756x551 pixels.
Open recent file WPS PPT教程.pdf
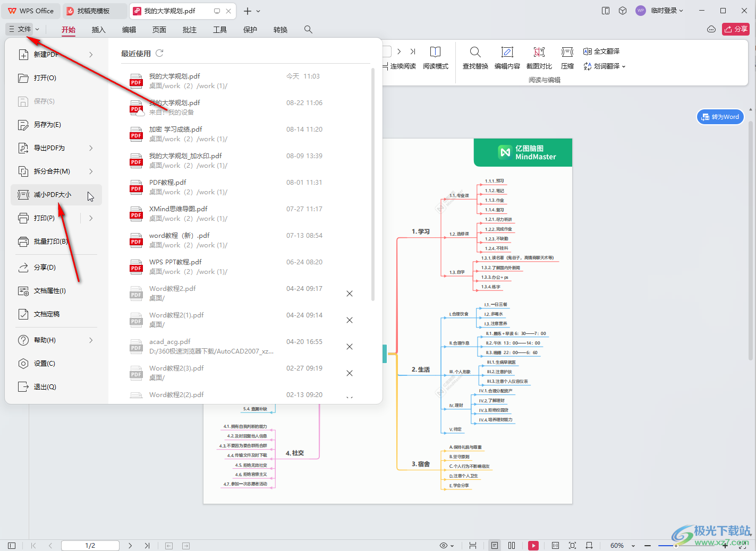pyautogui.click(x=244, y=266)
